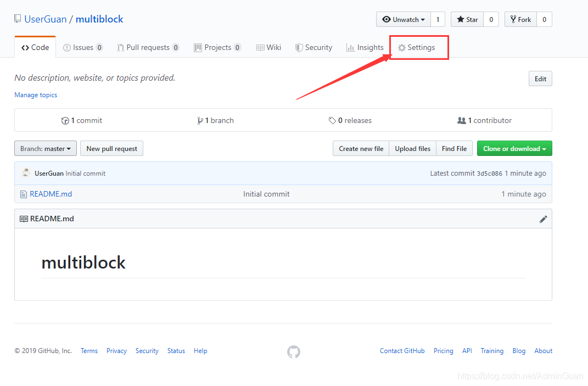
Task: Select the Code tab
Action: [x=35, y=47]
